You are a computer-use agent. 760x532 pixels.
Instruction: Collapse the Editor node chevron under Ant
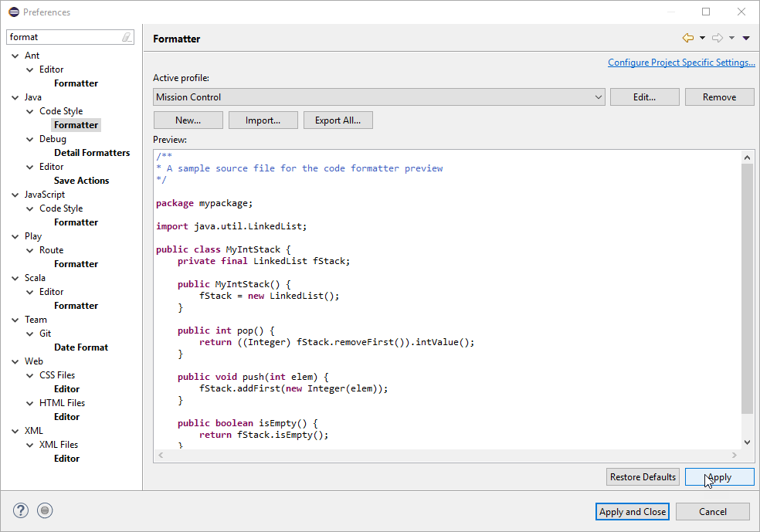[x=29, y=69]
